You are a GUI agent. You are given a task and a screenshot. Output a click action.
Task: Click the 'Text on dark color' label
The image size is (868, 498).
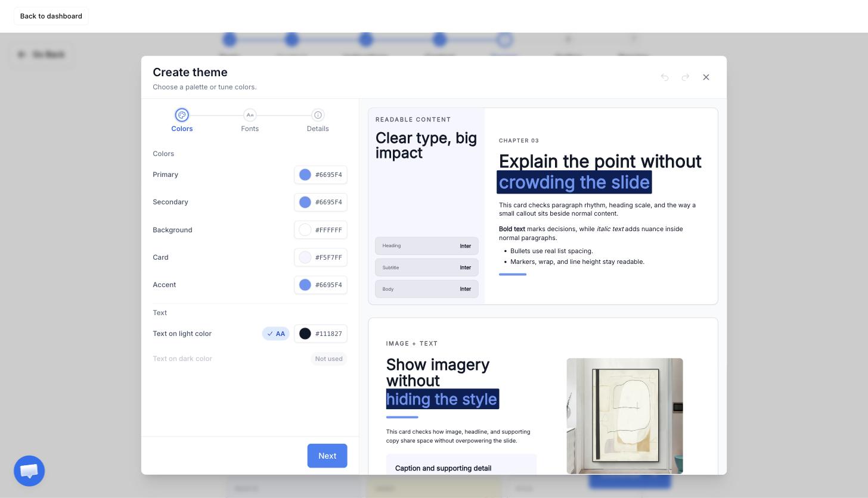coord(182,359)
